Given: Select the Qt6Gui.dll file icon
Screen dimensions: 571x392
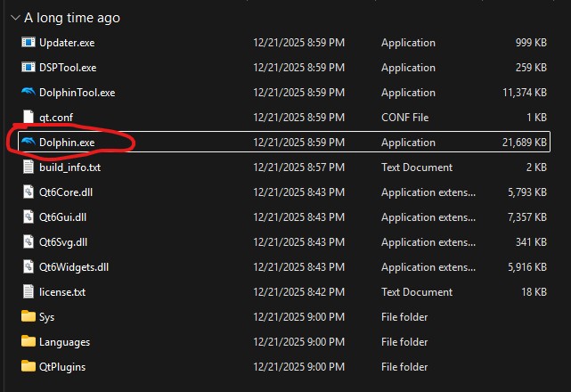Looking at the screenshot, I should (x=28, y=217).
